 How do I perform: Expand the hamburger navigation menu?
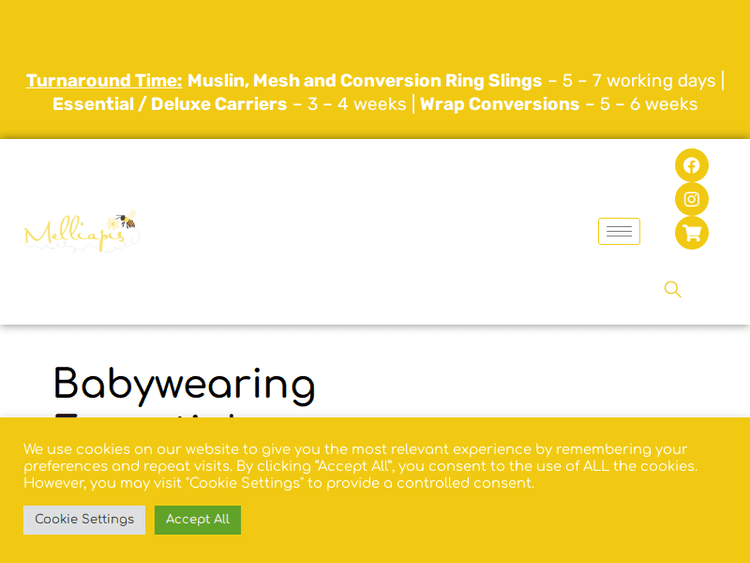pyautogui.click(x=619, y=231)
